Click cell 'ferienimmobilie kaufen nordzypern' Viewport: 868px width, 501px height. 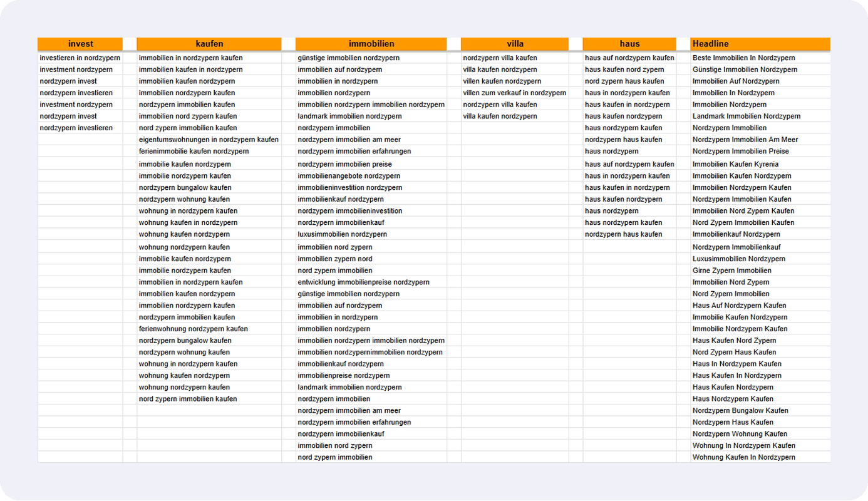[x=194, y=152]
